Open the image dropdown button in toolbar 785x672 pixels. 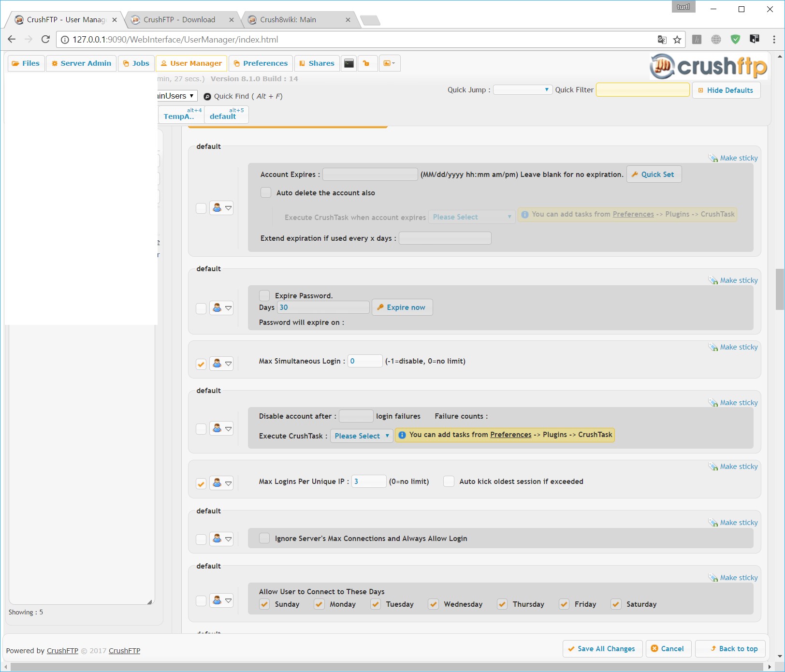[x=389, y=63]
